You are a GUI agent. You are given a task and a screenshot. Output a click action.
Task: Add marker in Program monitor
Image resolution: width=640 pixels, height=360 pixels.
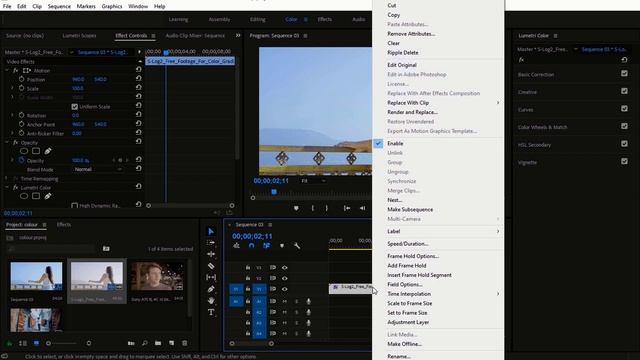296,208
